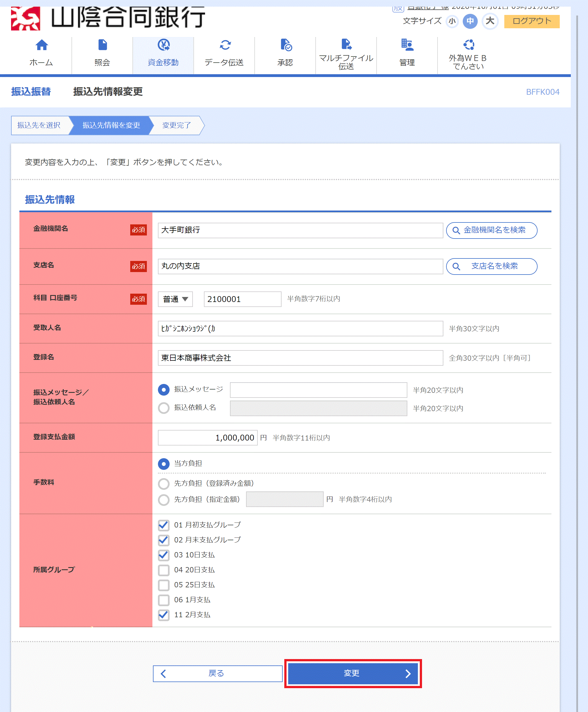
Task: Set font size to 中
Action: point(470,21)
